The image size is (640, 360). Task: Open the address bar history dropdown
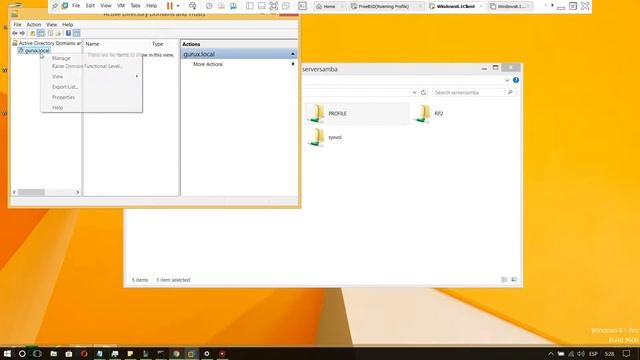click(414, 93)
